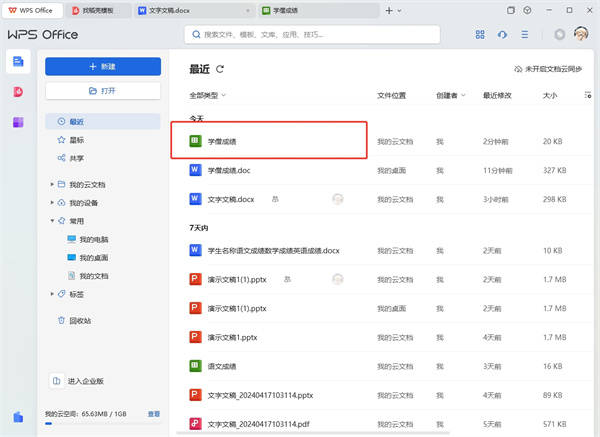Click the window layout icon in title bar
The image size is (600, 437).
(510, 10)
